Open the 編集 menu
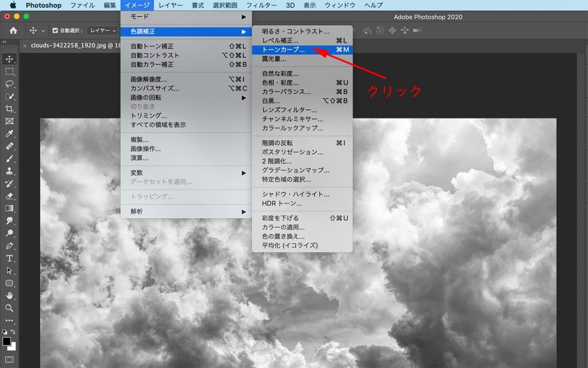Screen dimensions: 588x368 click(x=110, y=5)
